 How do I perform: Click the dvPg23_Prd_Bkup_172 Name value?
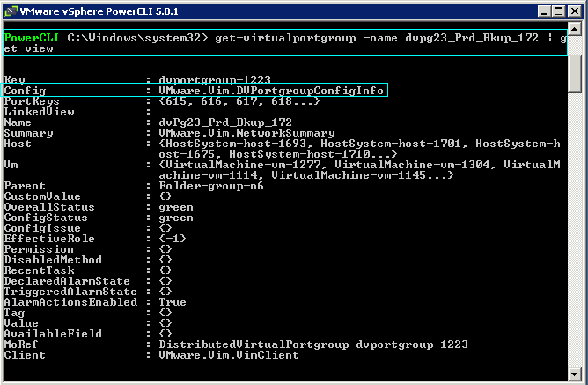pyautogui.click(x=225, y=122)
